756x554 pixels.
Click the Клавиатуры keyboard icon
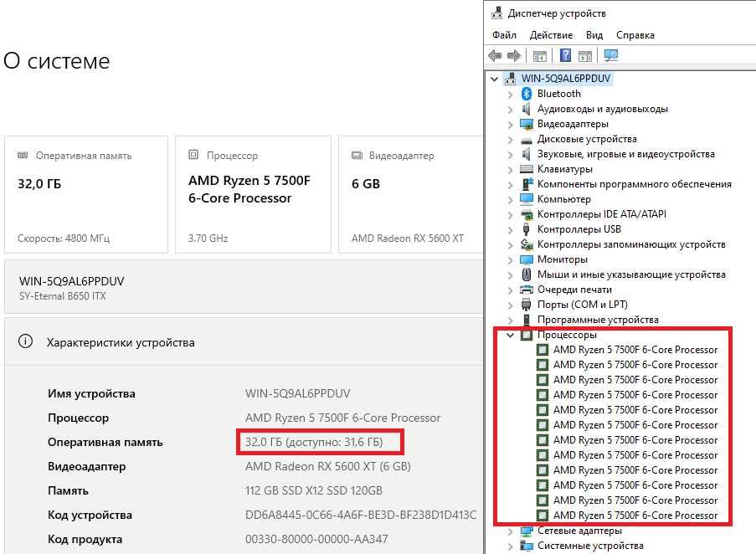pos(527,169)
